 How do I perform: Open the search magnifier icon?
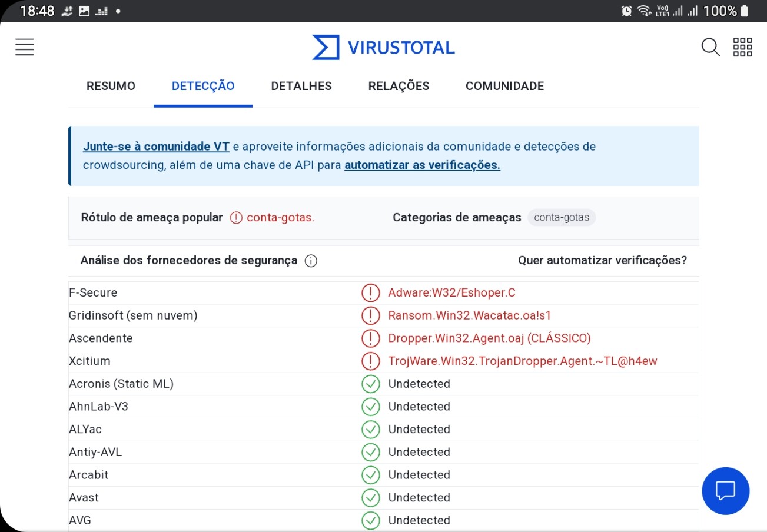[710, 47]
